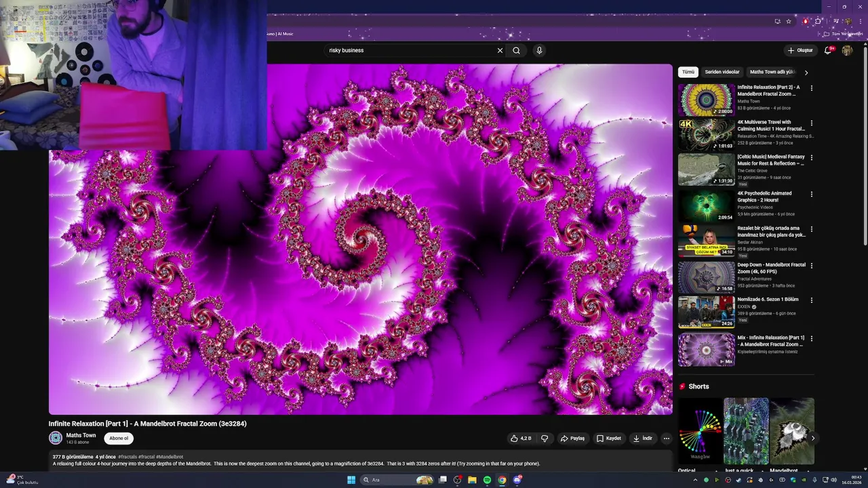Open the Maths Town channel name link
868x488 pixels.
click(81, 435)
